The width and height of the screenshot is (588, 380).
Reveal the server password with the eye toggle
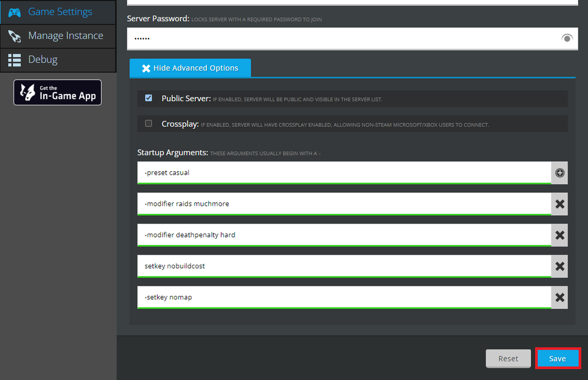point(566,38)
